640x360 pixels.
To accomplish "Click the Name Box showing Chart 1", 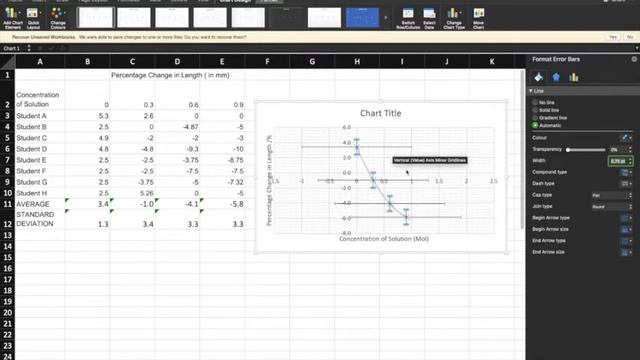I will click(13, 48).
